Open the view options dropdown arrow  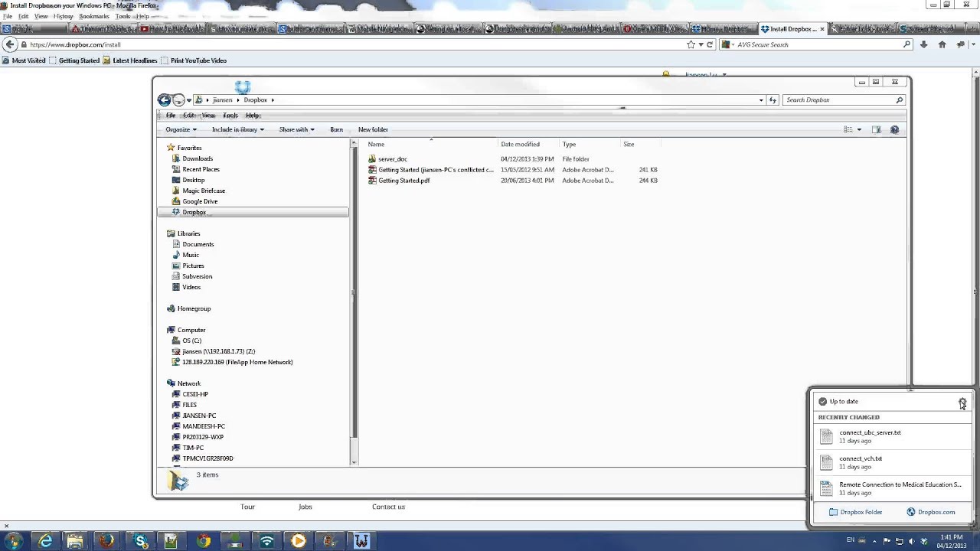click(x=859, y=129)
